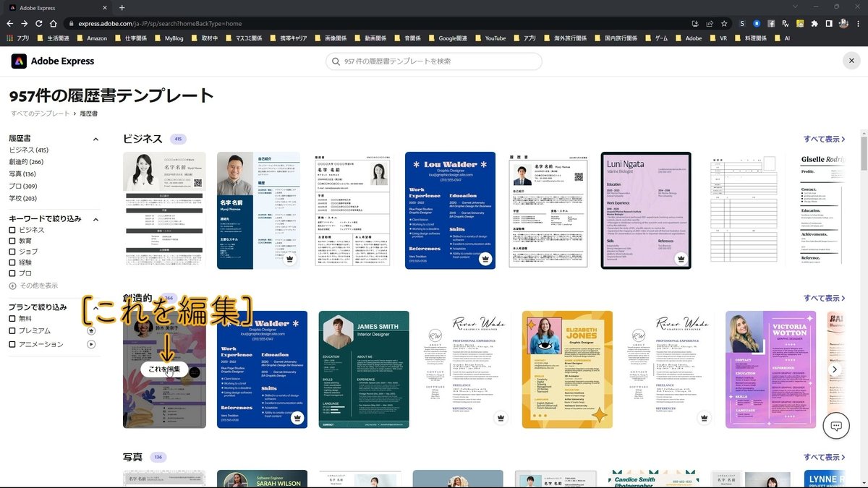Show all 写真 templates via すべて表示
The image size is (868, 488).
point(824,457)
